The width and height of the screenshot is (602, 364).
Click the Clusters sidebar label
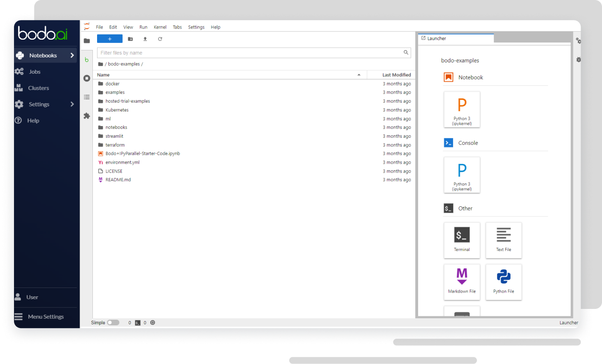point(38,88)
